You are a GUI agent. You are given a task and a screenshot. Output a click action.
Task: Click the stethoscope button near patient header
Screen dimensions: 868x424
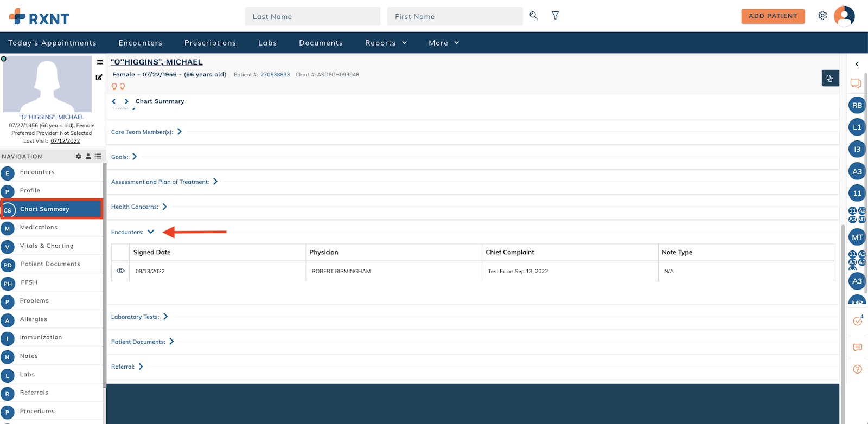point(829,79)
